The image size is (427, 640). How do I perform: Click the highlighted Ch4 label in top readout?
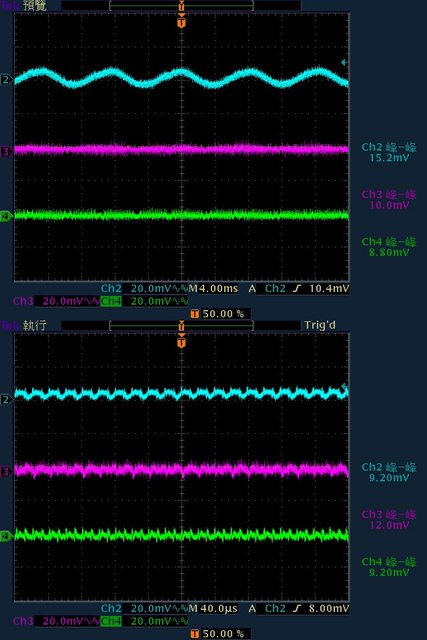(111, 301)
